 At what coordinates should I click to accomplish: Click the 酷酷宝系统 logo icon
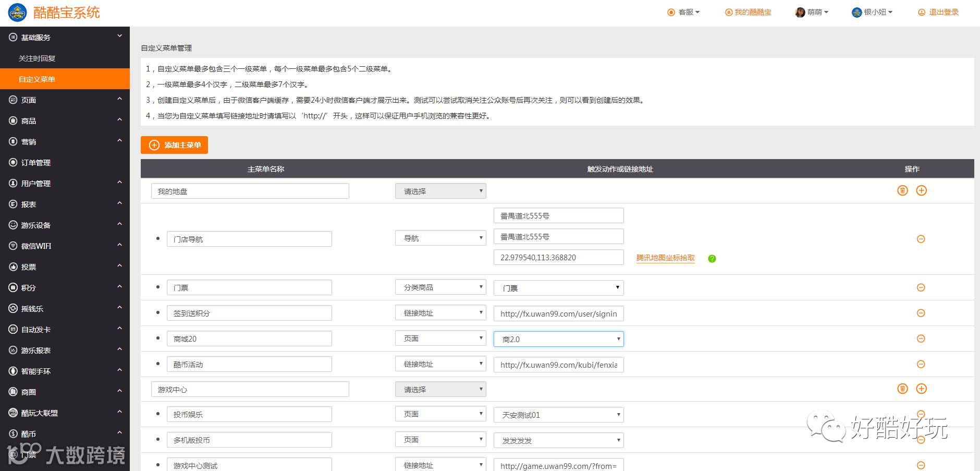[x=17, y=13]
